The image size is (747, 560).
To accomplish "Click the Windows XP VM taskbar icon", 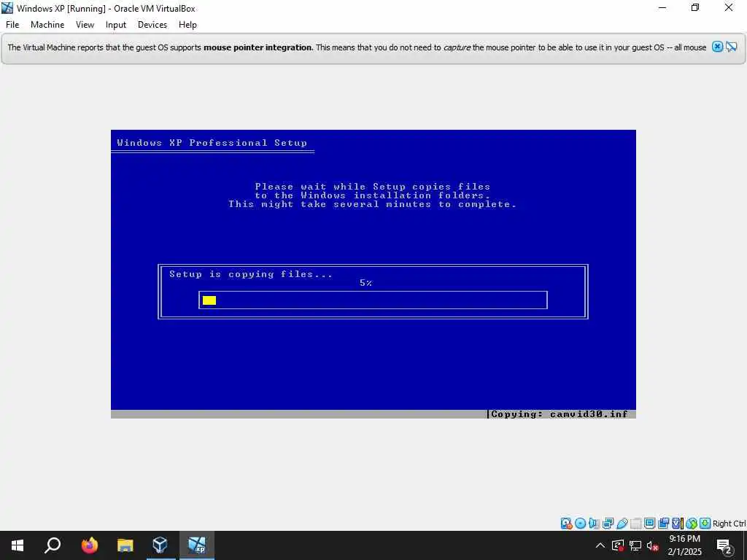I will 197,545.
